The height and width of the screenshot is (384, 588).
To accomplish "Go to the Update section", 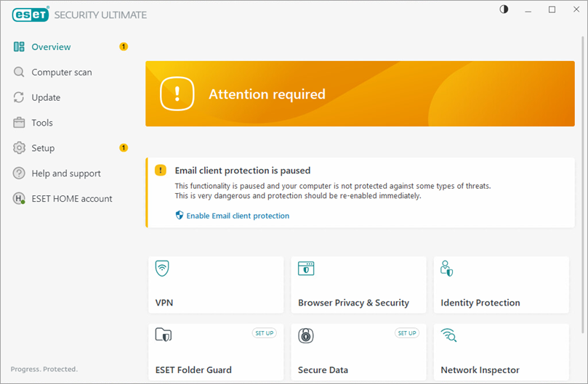I will click(46, 98).
